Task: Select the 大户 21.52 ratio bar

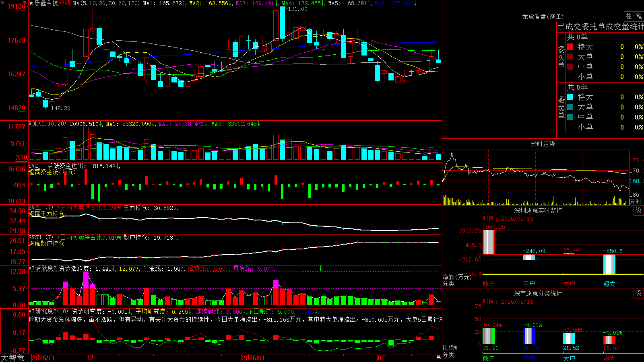Action: [569, 339]
